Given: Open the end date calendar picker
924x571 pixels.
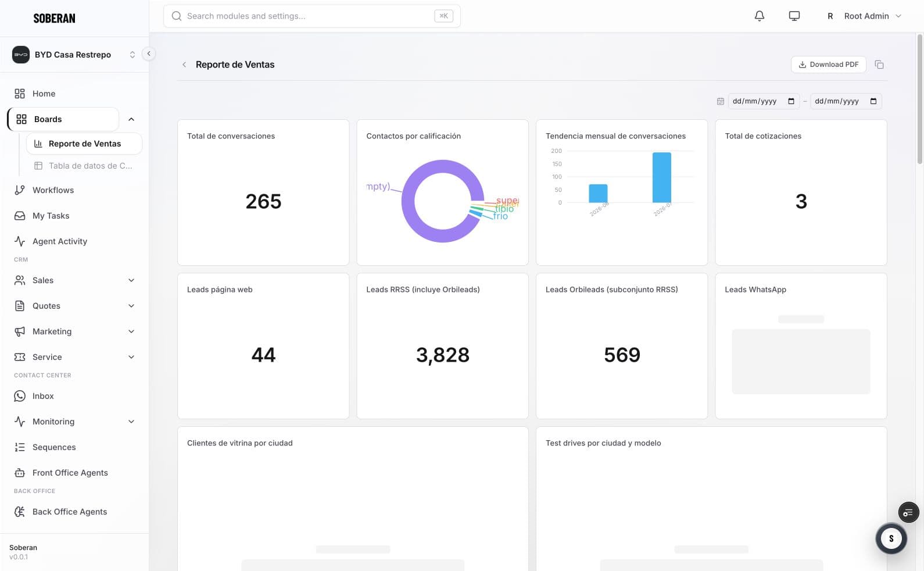Looking at the screenshot, I should 873,101.
